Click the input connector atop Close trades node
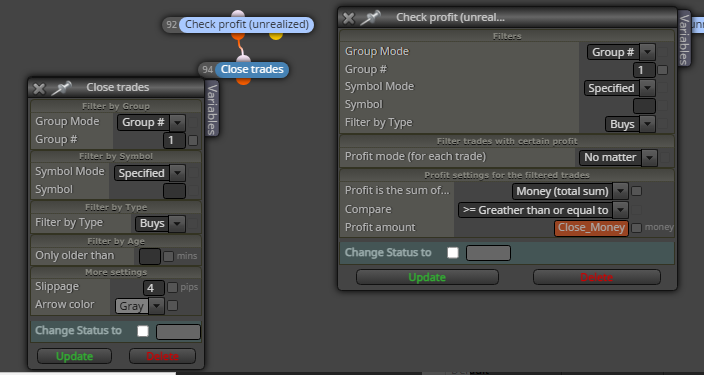This screenshot has width=704, height=375. click(243, 59)
